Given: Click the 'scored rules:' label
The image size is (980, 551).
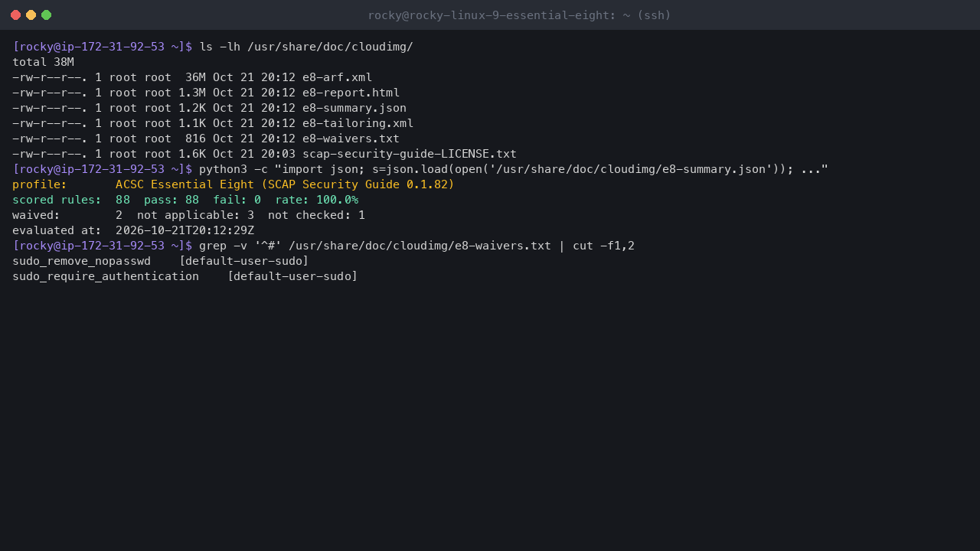Looking at the screenshot, I should coord(57,200).
